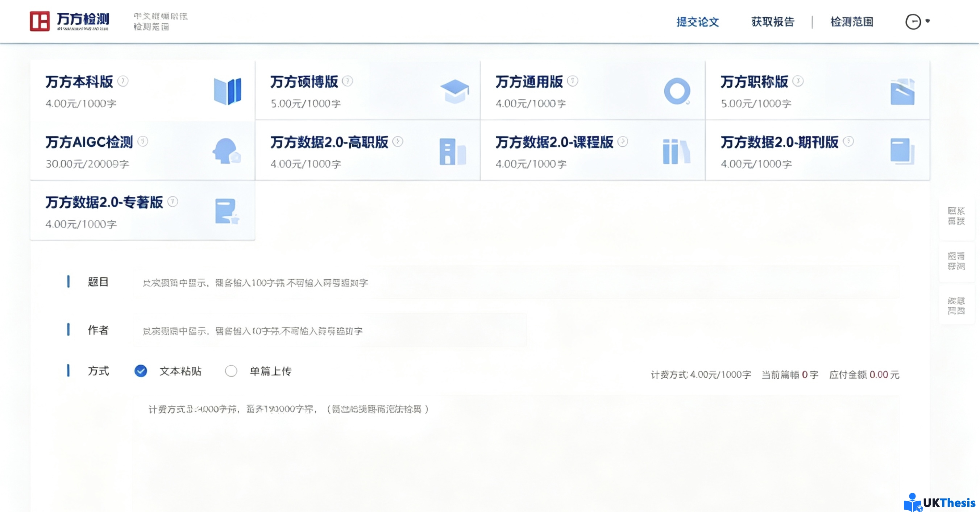Choose the 万方通用版 card title
The image size is (980, 512).
(529, 82)
